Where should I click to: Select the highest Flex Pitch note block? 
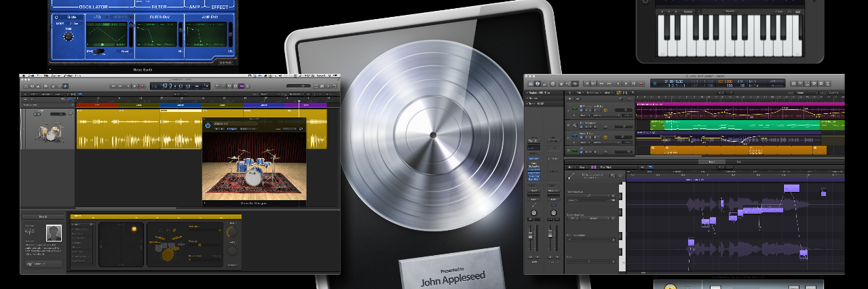(791, 188)
